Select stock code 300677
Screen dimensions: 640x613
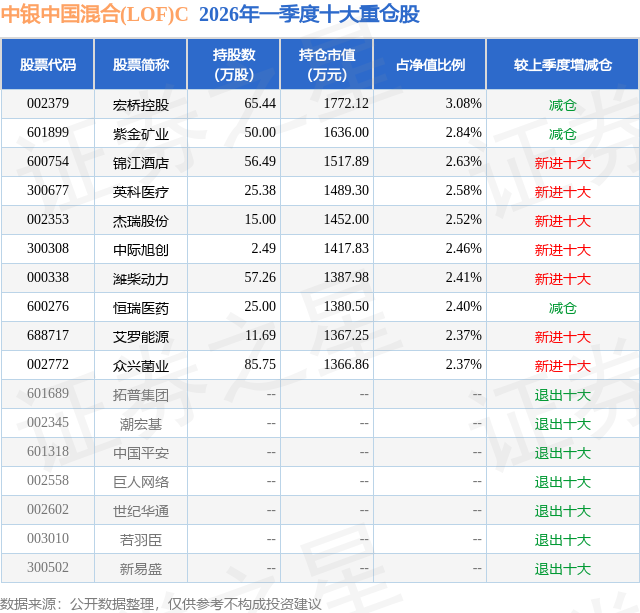(x=48, y=190)
